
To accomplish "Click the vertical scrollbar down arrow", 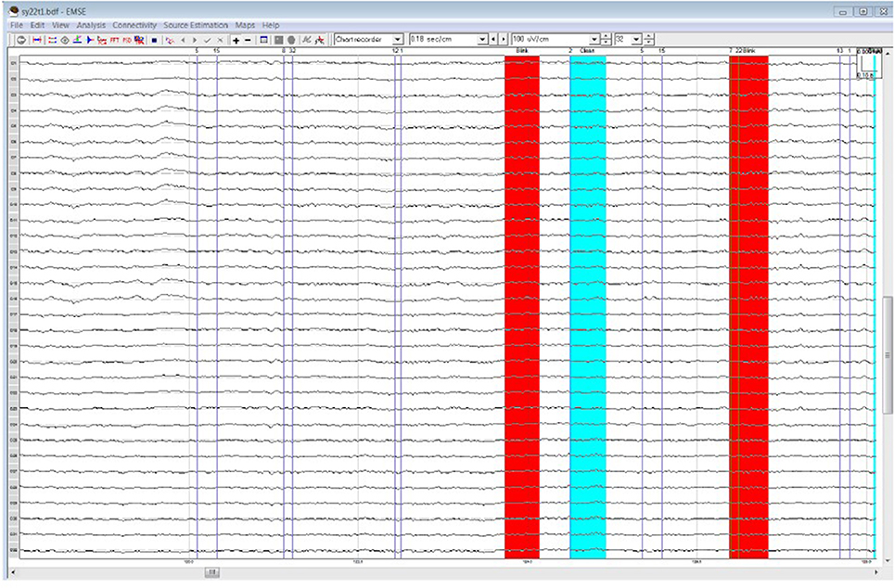I will pyautogui.click(x=888, y=561).
